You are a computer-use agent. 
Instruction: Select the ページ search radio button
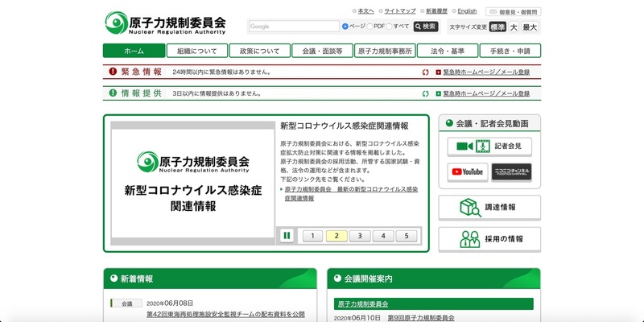345,27
